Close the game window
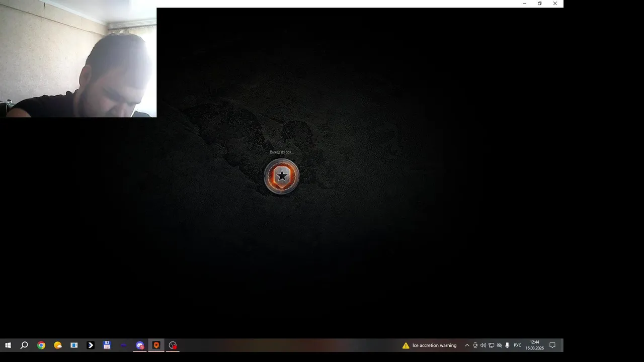This screenshot has height=362, width=644. pyautogui.click(x=555, y=4)
